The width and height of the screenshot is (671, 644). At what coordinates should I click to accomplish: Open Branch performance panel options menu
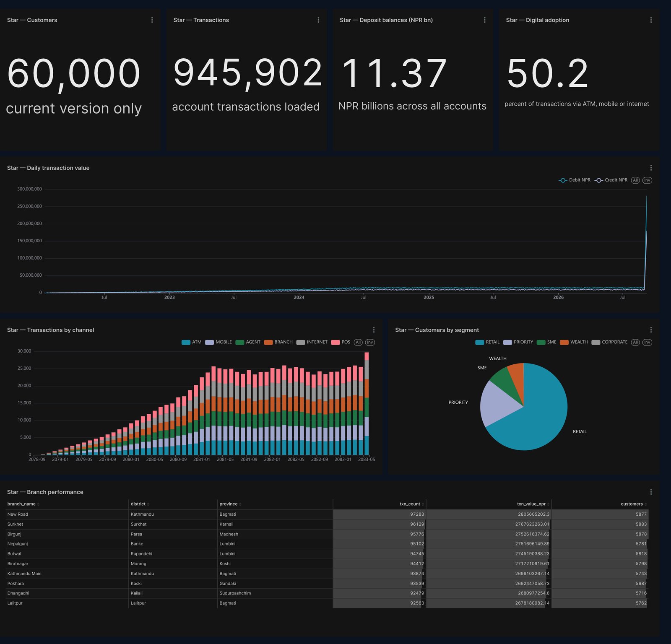click(x=651, y=492)
